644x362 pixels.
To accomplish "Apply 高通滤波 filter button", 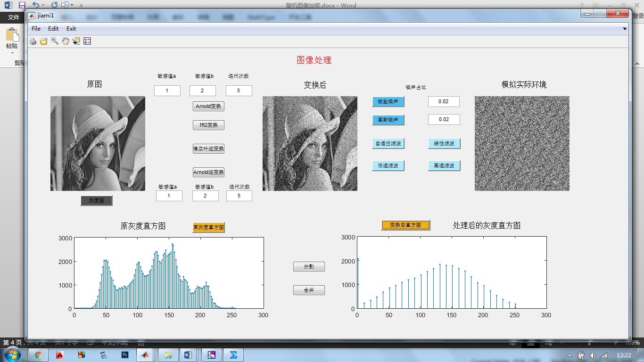I will [444, 165].
